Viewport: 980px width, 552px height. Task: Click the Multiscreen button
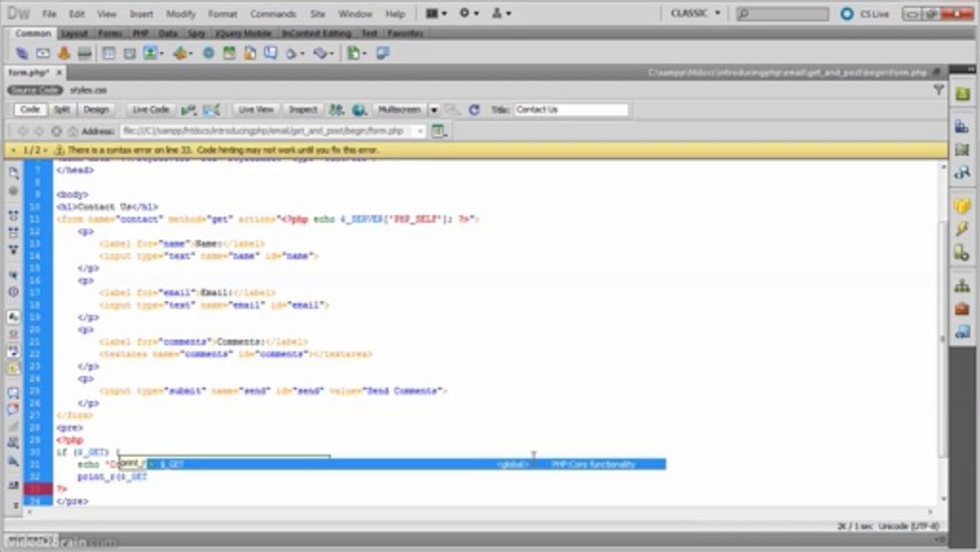399,110
